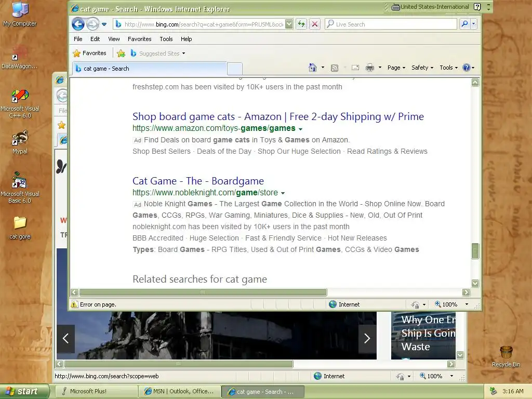Click the vertical scrollbar down arrow
This screenshot has width=532, height=399.
pyautogui.click(x=475, y=283)
